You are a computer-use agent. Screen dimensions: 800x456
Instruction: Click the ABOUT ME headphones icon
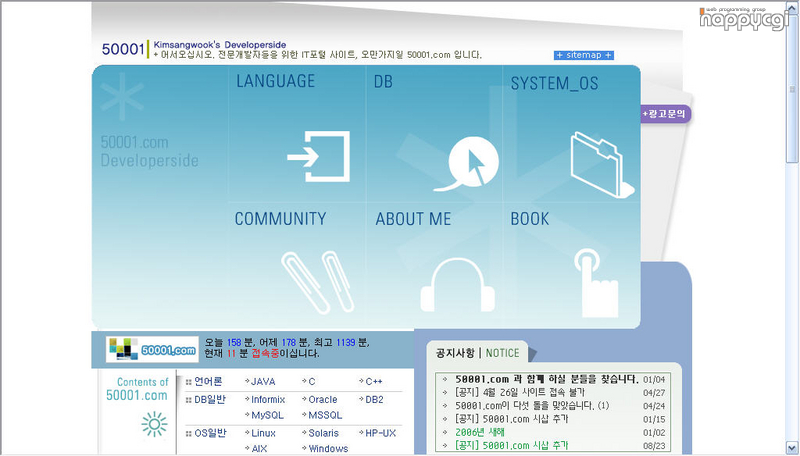pos(458,285)
